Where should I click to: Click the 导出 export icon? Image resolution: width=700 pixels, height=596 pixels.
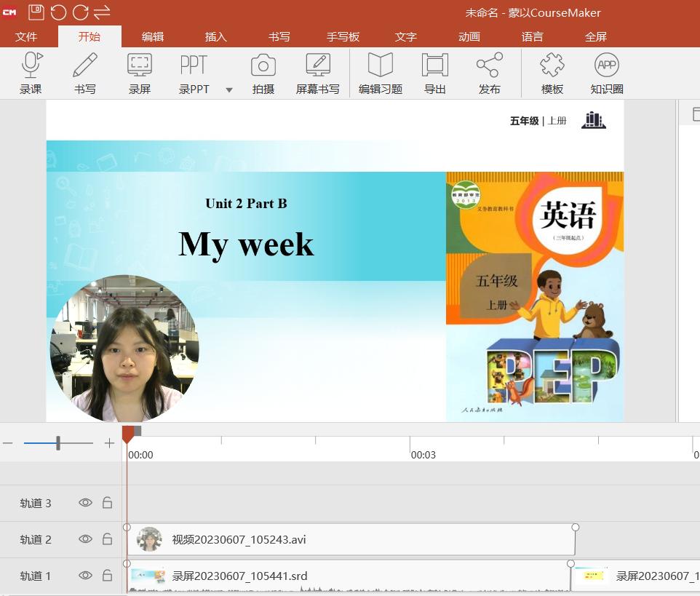(435, 66)
